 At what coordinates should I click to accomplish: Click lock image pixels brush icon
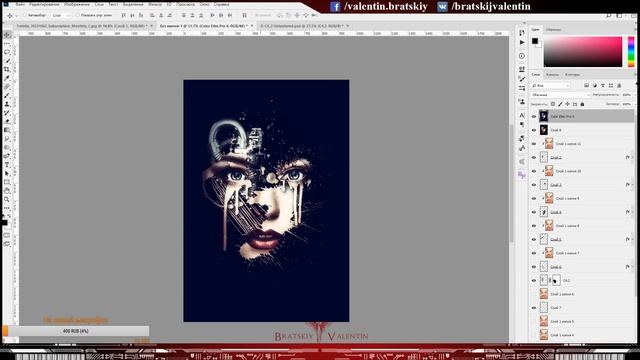pyautogui.click(x=560, y=104)
